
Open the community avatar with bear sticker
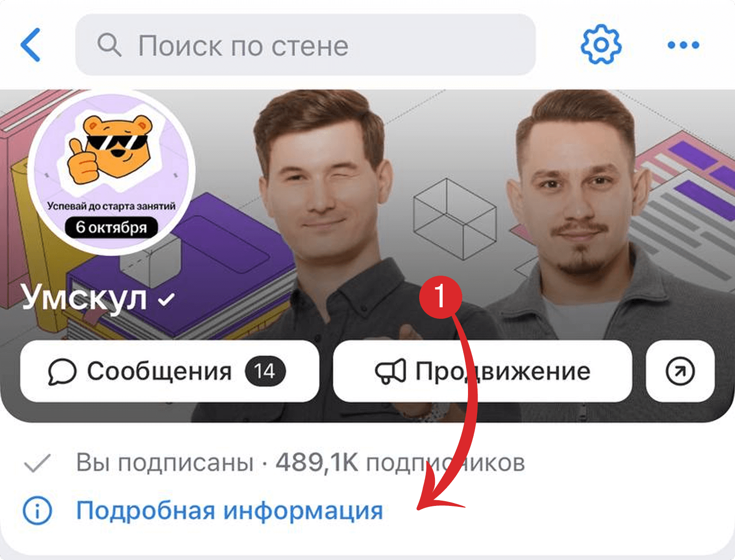click(x=111, y=171)
